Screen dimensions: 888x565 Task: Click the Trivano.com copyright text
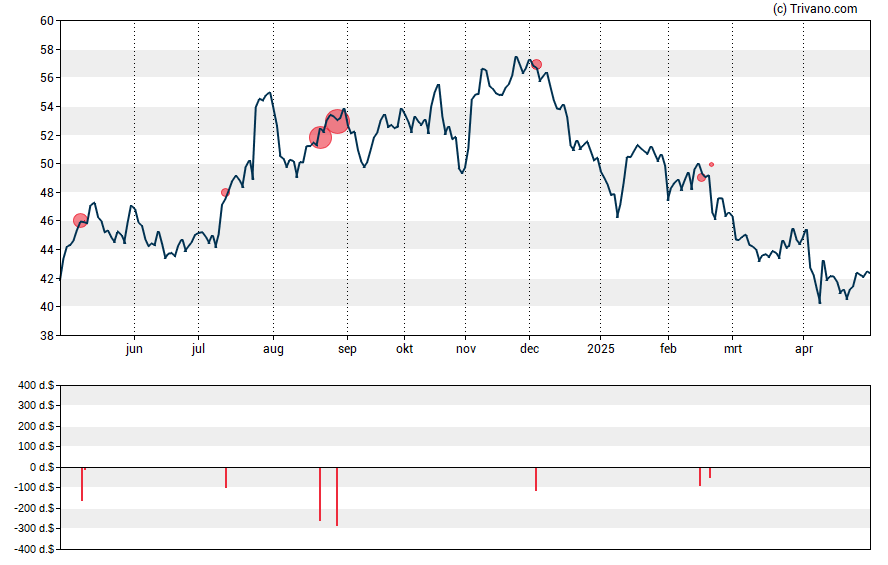coord(815,8)
